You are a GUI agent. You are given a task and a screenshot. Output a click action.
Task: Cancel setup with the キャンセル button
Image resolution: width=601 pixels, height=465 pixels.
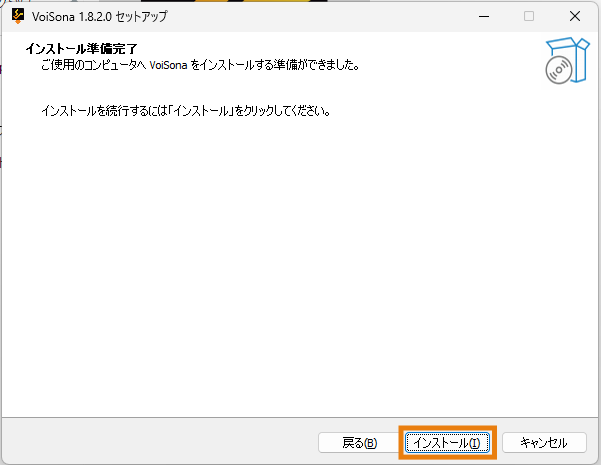[x=544, y=443]
